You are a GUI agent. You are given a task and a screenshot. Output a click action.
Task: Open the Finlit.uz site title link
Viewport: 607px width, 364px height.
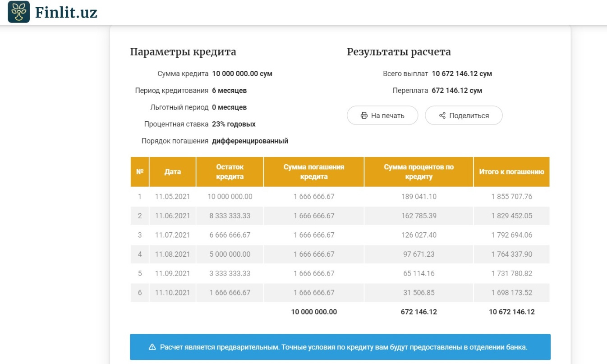(x=66, y=12)
